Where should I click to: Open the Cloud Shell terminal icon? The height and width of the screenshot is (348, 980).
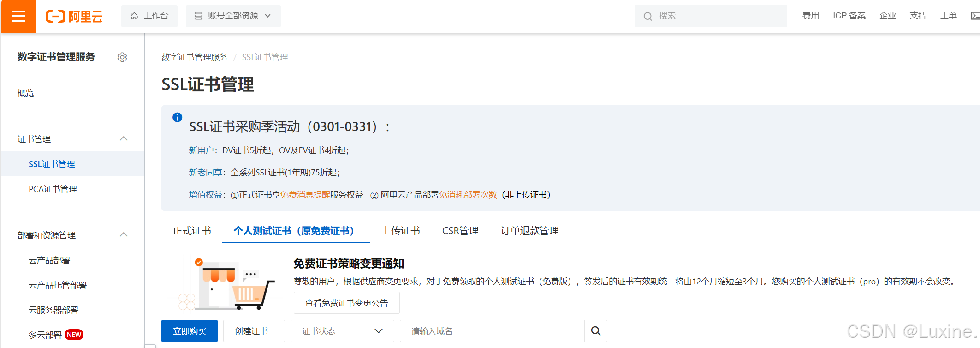coord(975,16)
